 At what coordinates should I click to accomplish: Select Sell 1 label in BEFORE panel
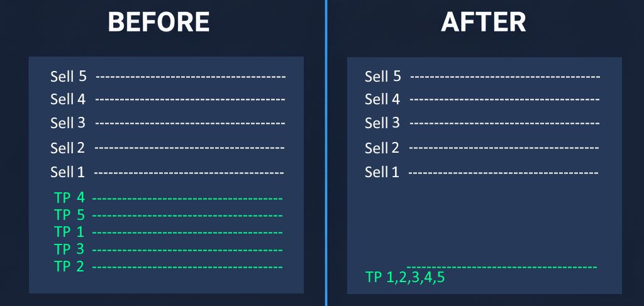click(68, 172)
